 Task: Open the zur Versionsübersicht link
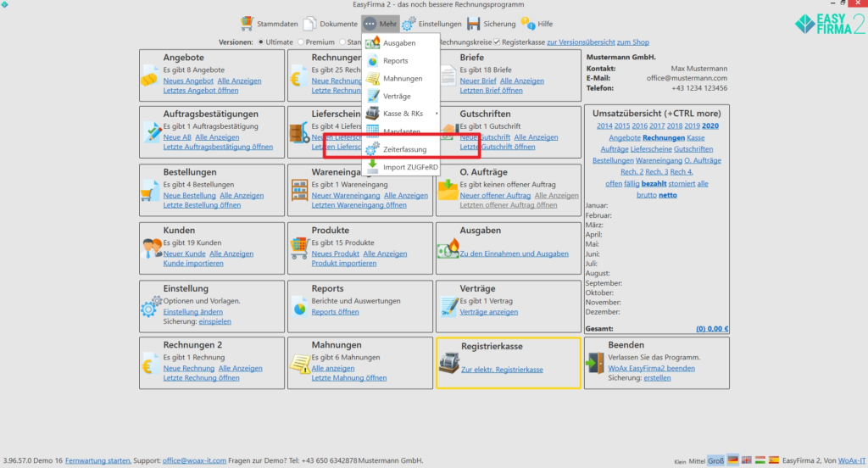(581, 42)
